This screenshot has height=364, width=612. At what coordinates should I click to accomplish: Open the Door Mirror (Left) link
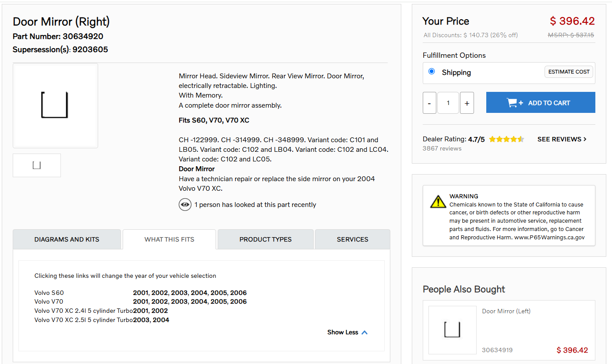[506, 311]
